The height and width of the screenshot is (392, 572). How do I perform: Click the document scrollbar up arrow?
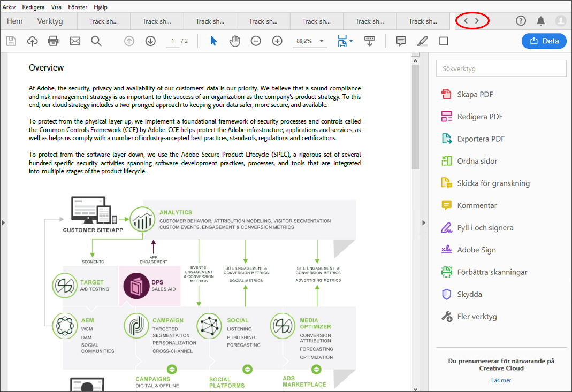pyautogui.click(x=415, y=61)
